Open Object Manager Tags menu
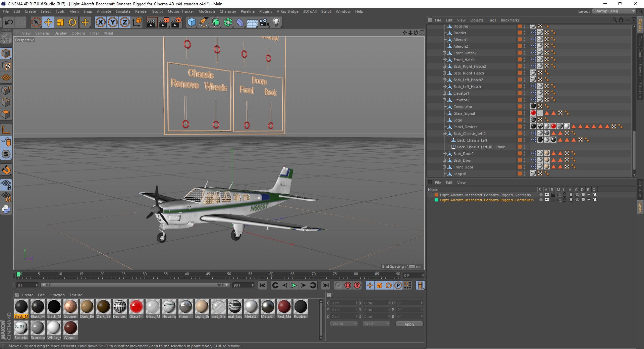The image size is (644, 349). 492,20
